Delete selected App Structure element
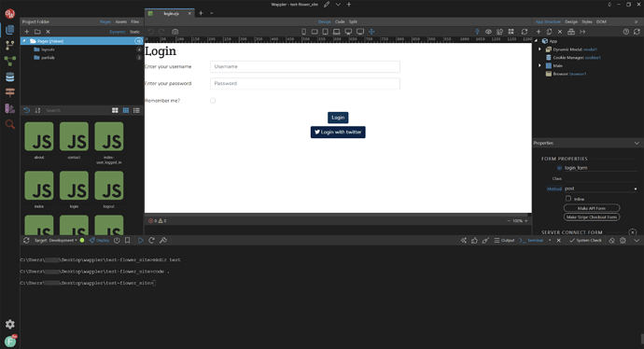 [560, 32]
